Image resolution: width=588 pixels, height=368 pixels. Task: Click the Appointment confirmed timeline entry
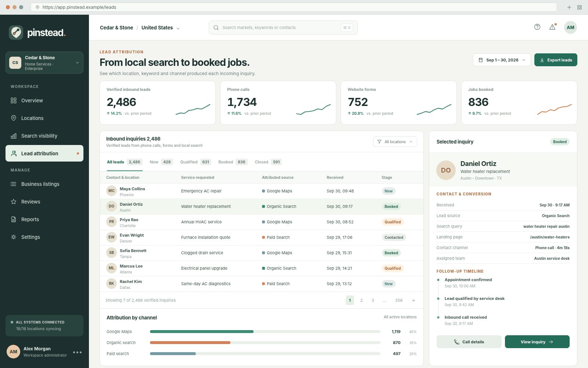pos(468,283)
